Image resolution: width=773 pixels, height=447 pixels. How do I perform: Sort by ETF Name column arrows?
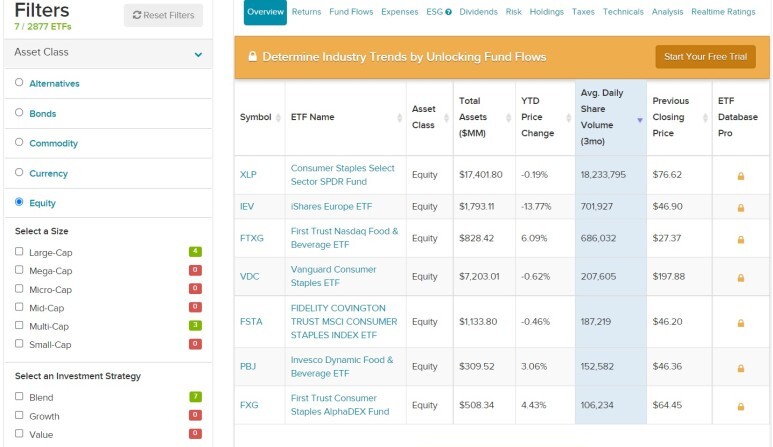point(399,117)
